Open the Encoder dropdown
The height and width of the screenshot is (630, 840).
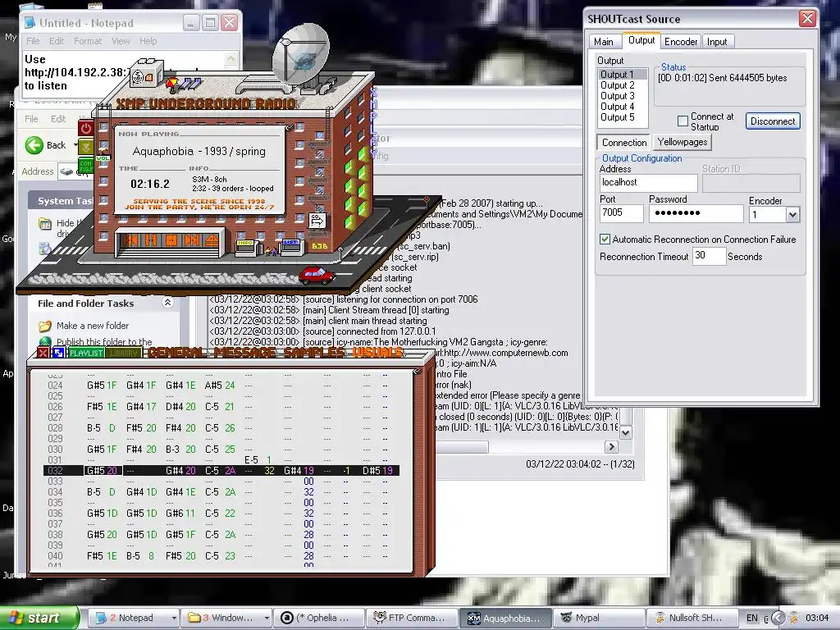792,215
